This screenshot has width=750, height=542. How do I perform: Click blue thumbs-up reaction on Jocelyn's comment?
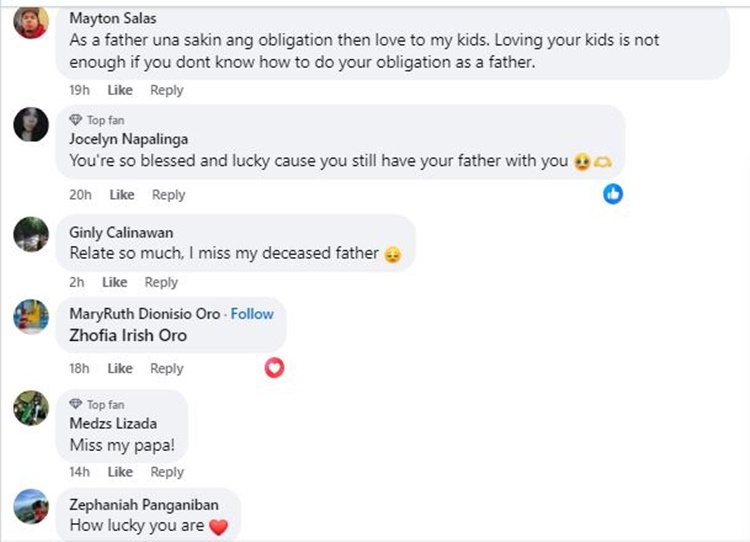tap(613, 194)
